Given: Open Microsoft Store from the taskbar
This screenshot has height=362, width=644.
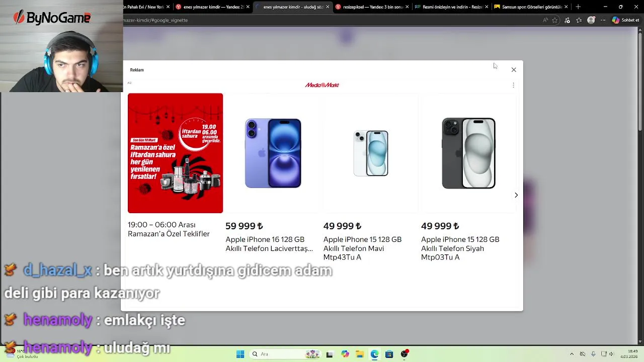Looking at the screenshot, I should pos(389,354).
